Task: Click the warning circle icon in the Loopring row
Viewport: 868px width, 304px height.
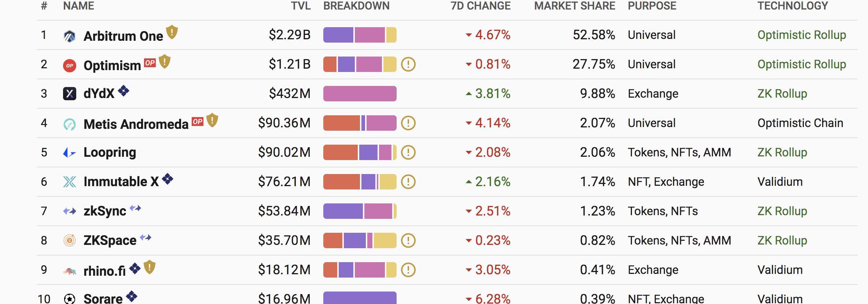Action: 408,152
